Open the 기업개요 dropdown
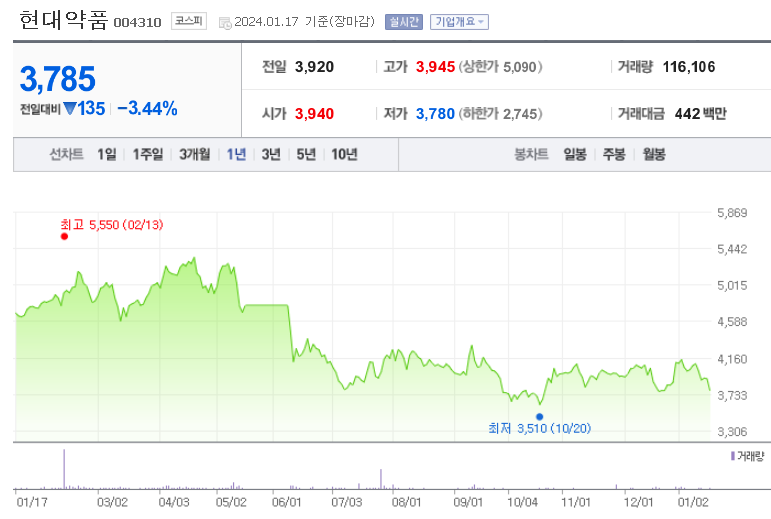Screen dimensions: 771x519 point(459,22)
